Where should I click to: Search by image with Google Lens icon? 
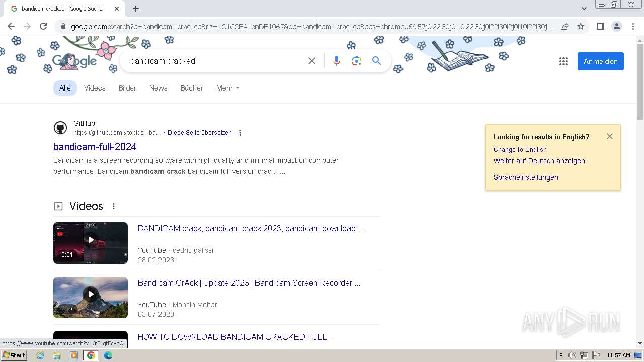tap(357, 61)
